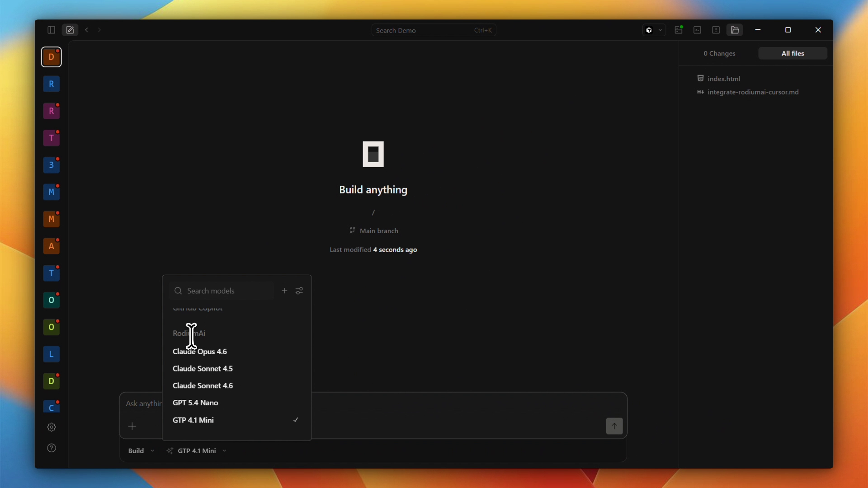Click the RodiumAi provider group label
Image resolution: width=868 pixels, height=488 pixels.
click(189, 333)
